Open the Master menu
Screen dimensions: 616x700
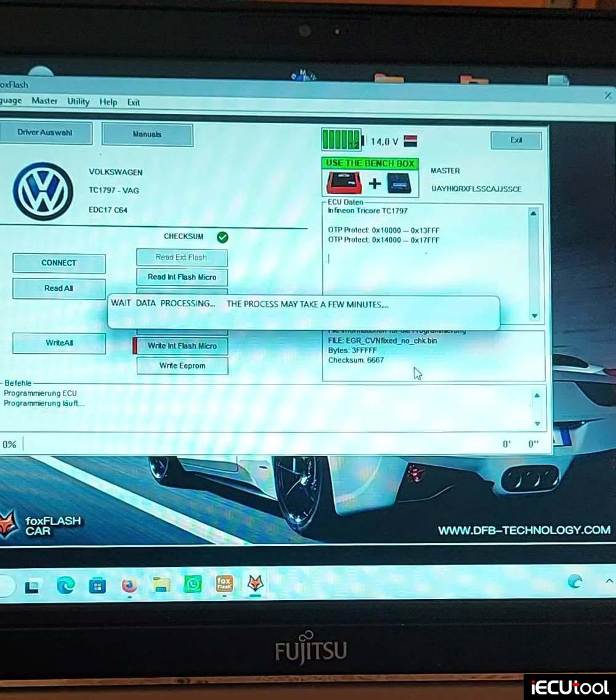pyautogui.click(x=44, y=101)
